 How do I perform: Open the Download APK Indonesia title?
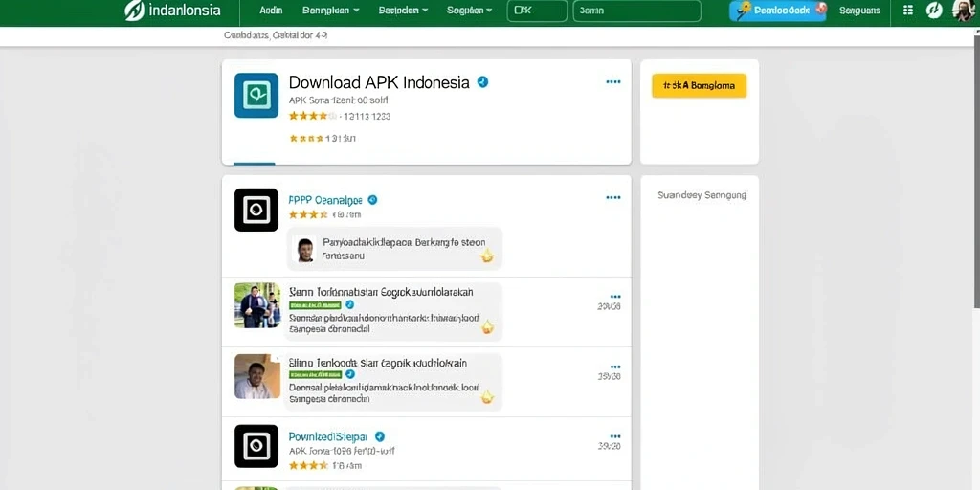[x=379, y=82]
